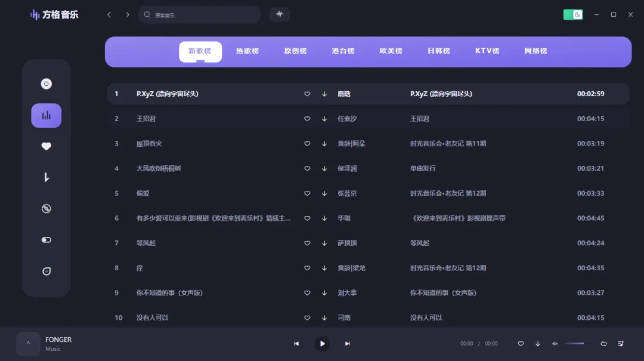The width and height of the screenshot is (644, 361).
Task: Switch to 日韩榜 tab
Action: [439, 51]
